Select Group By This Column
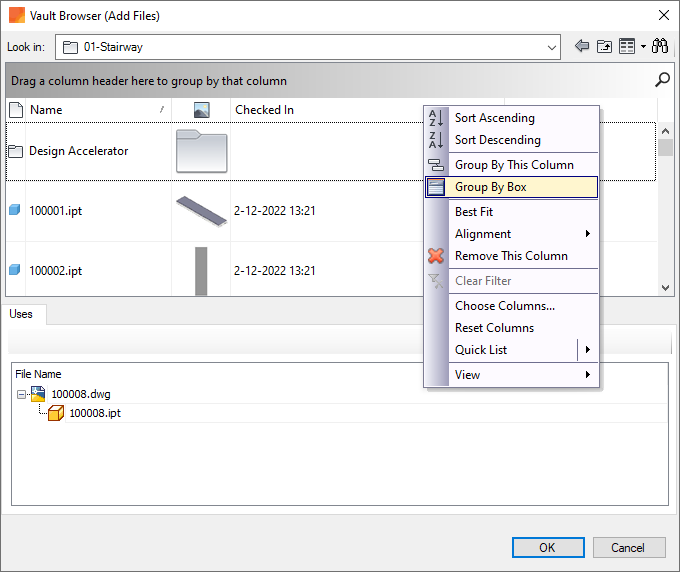 pyautogui.click(x=512, y=165)
